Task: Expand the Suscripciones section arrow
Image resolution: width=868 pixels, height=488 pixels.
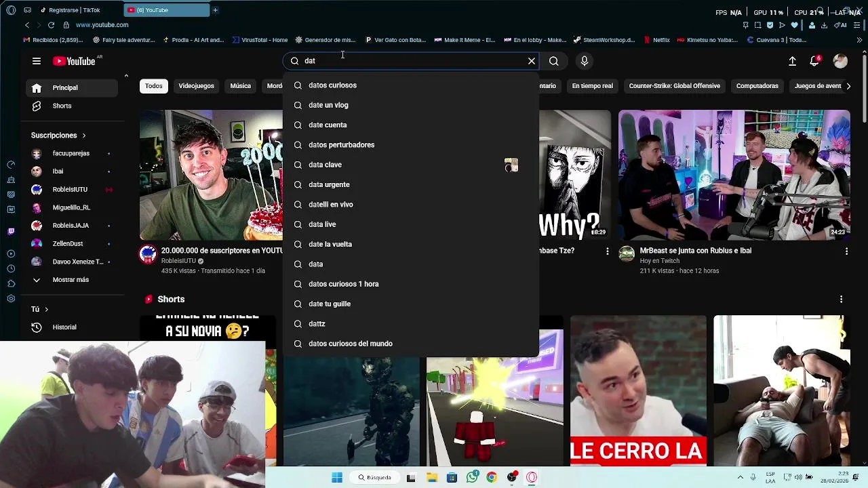Action: click(x=84, y=136)
